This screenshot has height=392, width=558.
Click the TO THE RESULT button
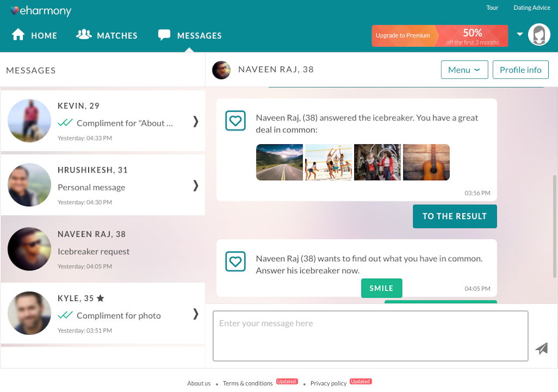(454, 216)
